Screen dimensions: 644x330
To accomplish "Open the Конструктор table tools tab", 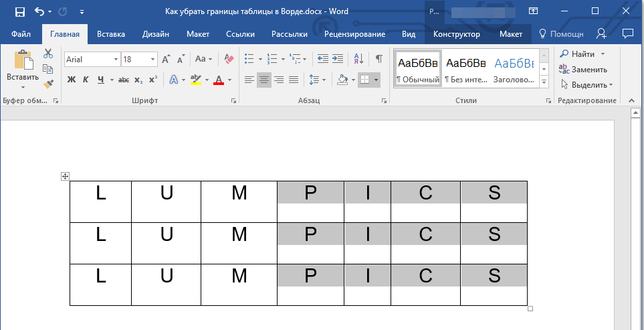I will coord(457,35).
